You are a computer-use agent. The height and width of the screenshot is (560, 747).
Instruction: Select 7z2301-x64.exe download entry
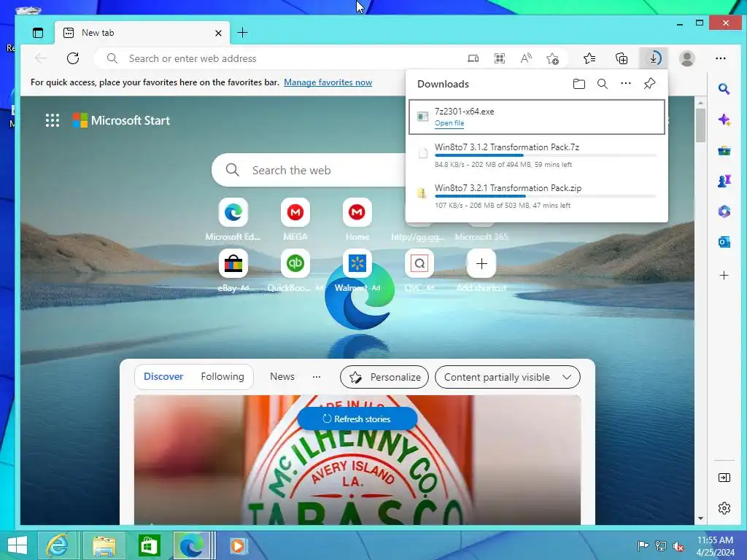[x=536, y=117]
